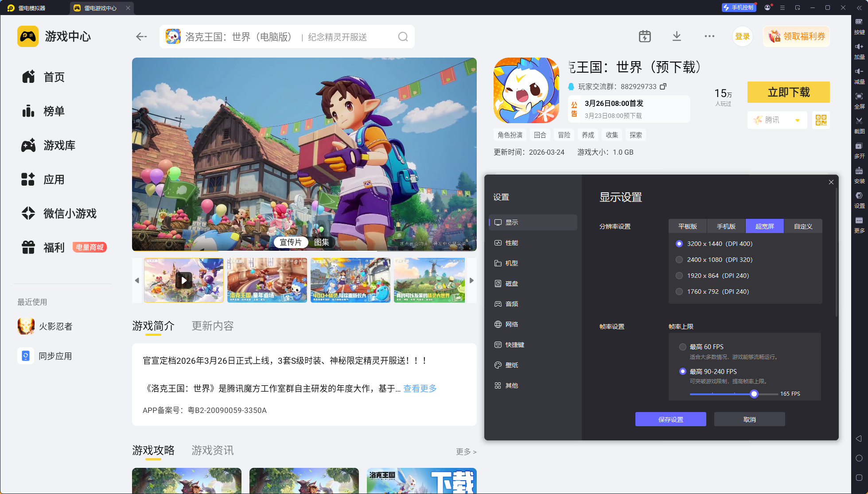Choose 1920 x 864 resolution radio

click(679, 276)
